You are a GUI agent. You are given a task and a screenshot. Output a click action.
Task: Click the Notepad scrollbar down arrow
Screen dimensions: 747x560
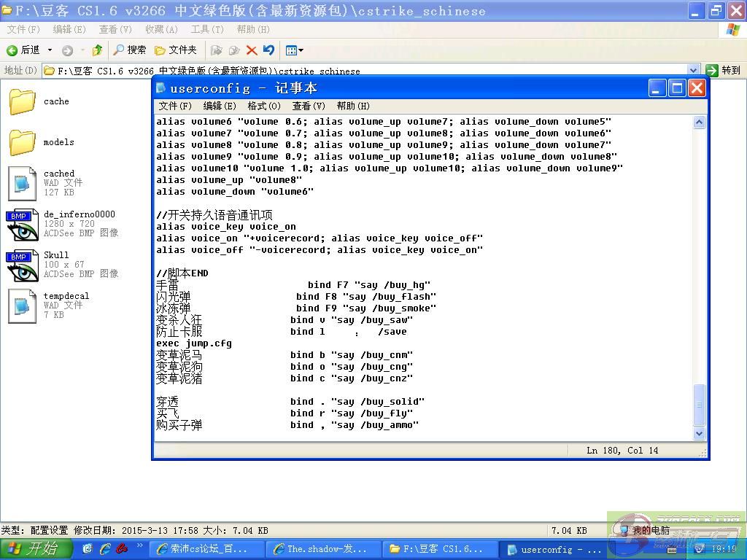[x=699, y=433]
